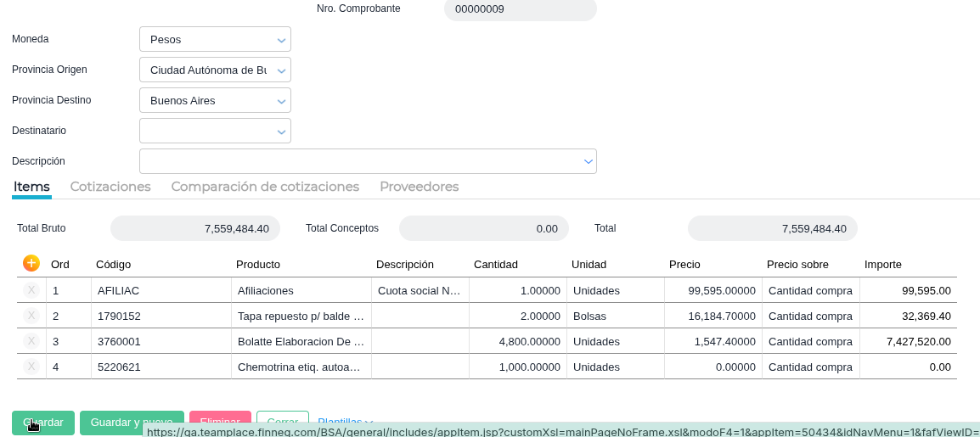Select the Afiliaciones product cell
The height and width of the screenshot is (437, 980).
[301, 290]
